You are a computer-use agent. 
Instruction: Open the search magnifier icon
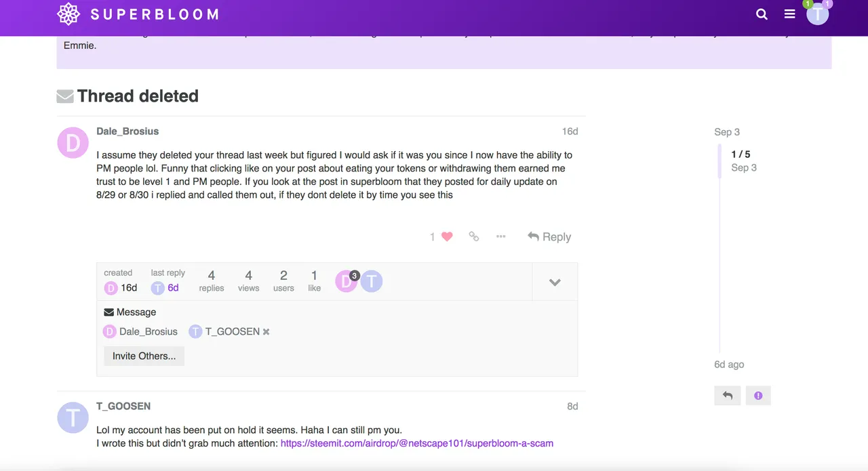762,14
